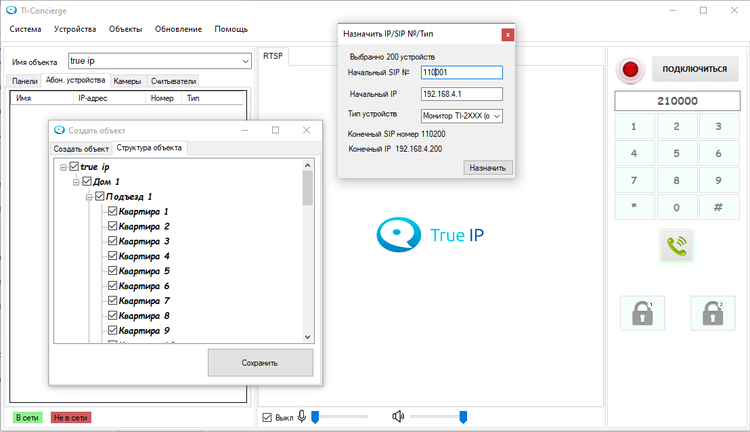Screen dimensions: 750x432
Task: Click the Назначить button
Action: click(487, 168)
